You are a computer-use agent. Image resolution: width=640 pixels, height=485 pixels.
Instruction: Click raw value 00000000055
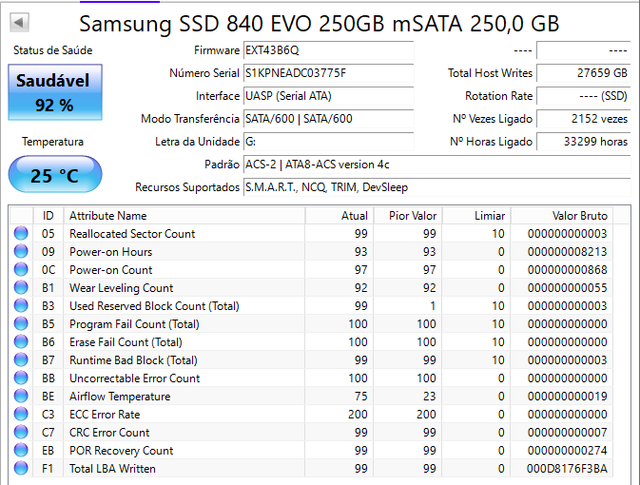tap(567, 288)
